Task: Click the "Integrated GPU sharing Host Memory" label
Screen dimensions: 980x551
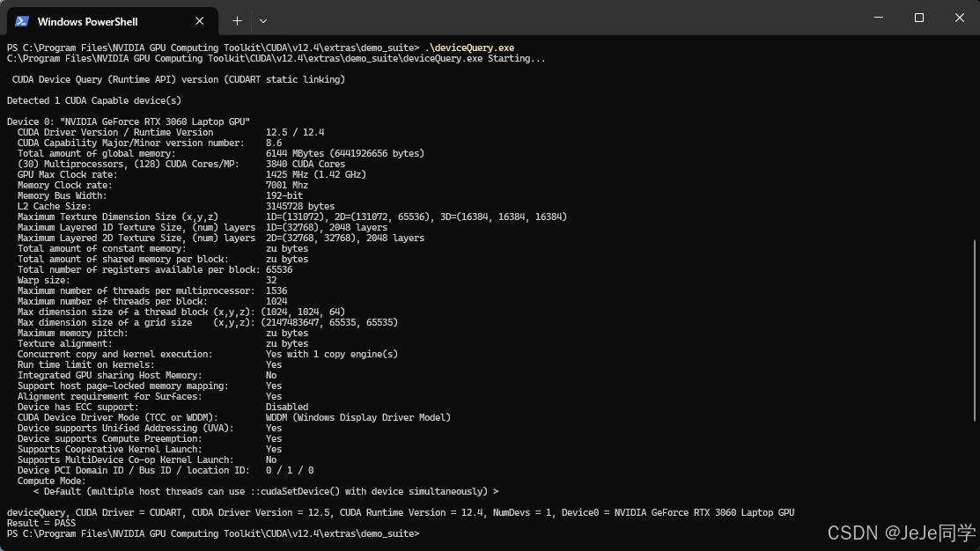Action: (110, 376)
